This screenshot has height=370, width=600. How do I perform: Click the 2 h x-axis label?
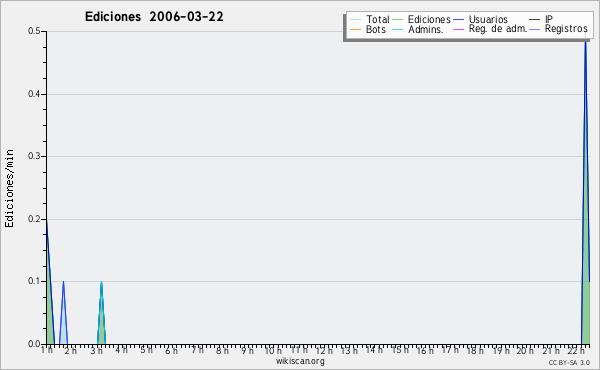point(70,350)
